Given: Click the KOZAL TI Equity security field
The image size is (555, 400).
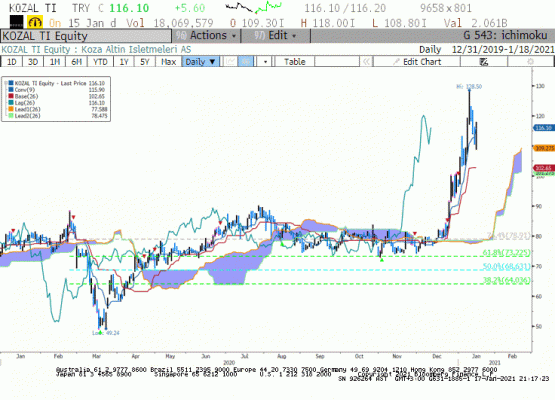Looking at the screenshot, I should [86, 36].
